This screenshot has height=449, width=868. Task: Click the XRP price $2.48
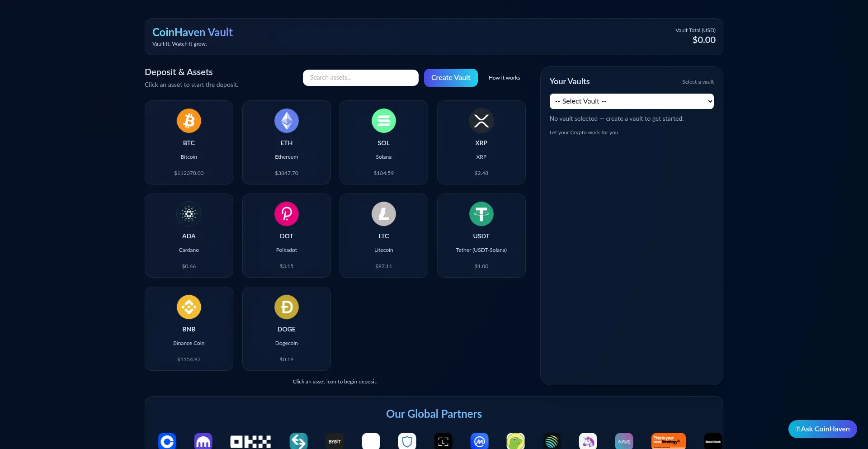[x=481, y=173]
